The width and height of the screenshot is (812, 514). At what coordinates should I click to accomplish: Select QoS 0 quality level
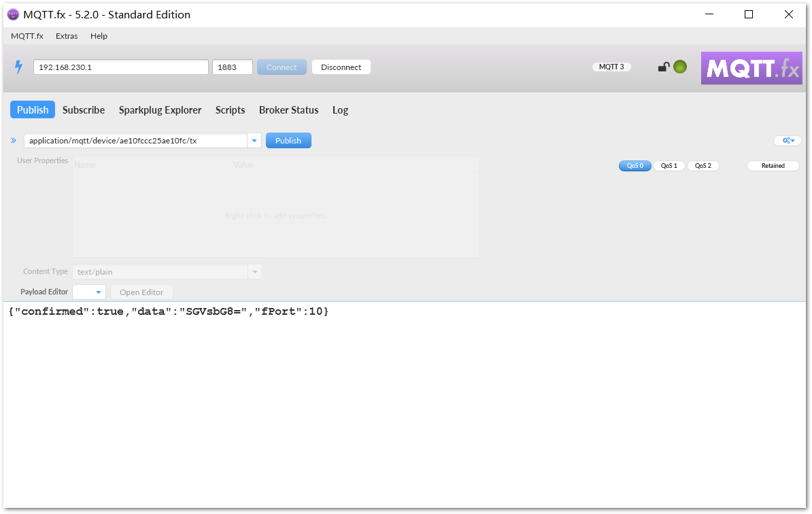pyautogui.click(x=635, y=166)
